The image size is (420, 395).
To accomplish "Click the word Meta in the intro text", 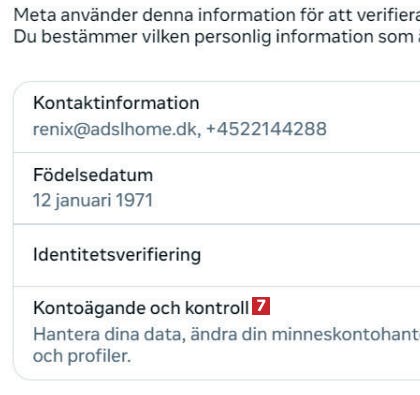I will [x=35, y=15].
